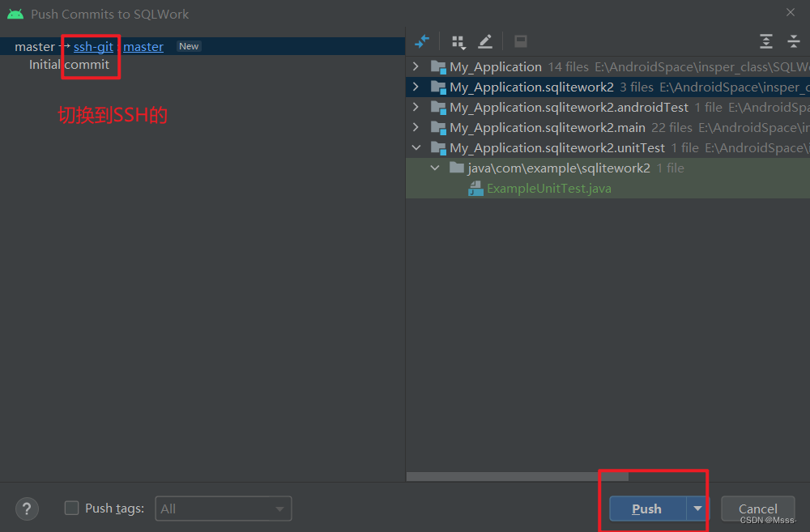Select the Initial commit entry

[x=69, y=65]
